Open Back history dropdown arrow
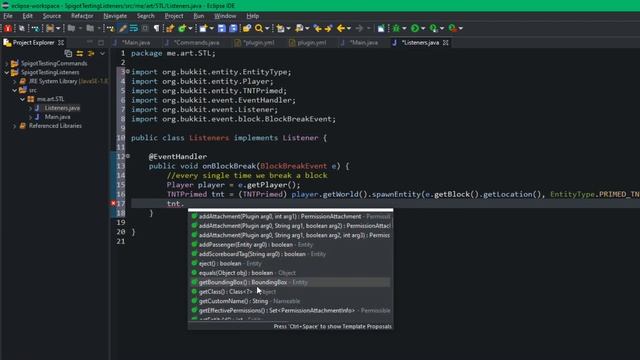 [349, 28]
